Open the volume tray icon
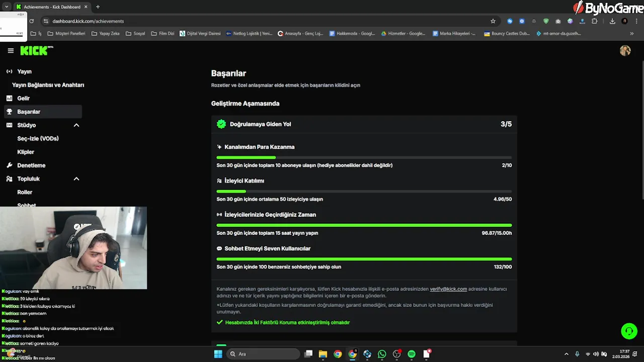644x362 pixels. (x=596, y=354)
